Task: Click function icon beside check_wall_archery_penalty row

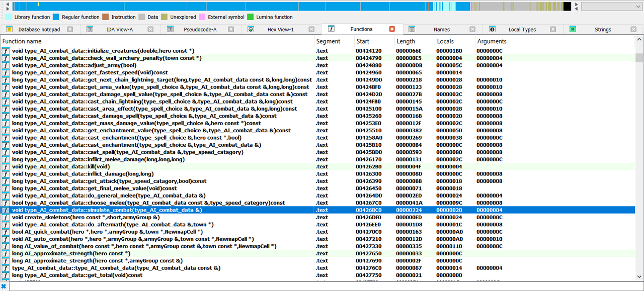Action: tap(6, 58)
